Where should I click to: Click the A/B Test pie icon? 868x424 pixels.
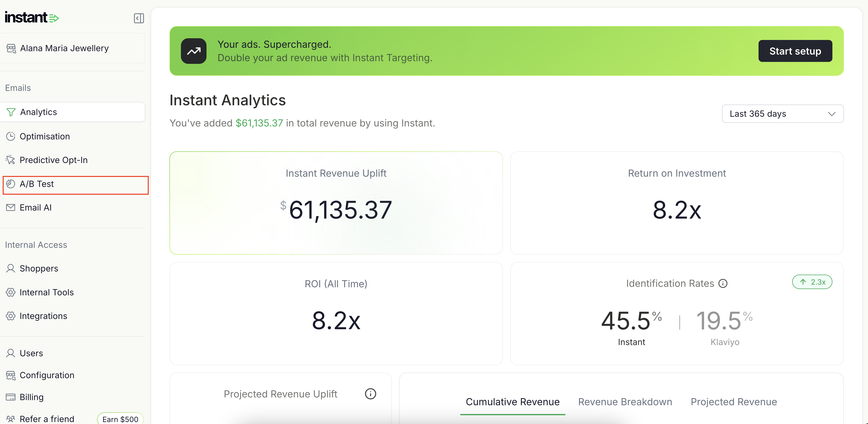tap(11, 184)
